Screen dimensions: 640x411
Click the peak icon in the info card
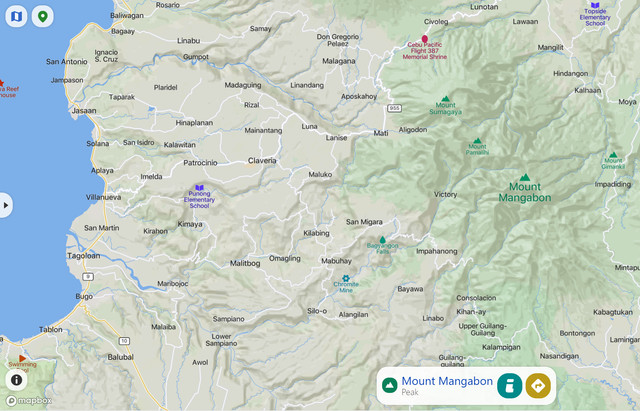(x=390, y=385)
